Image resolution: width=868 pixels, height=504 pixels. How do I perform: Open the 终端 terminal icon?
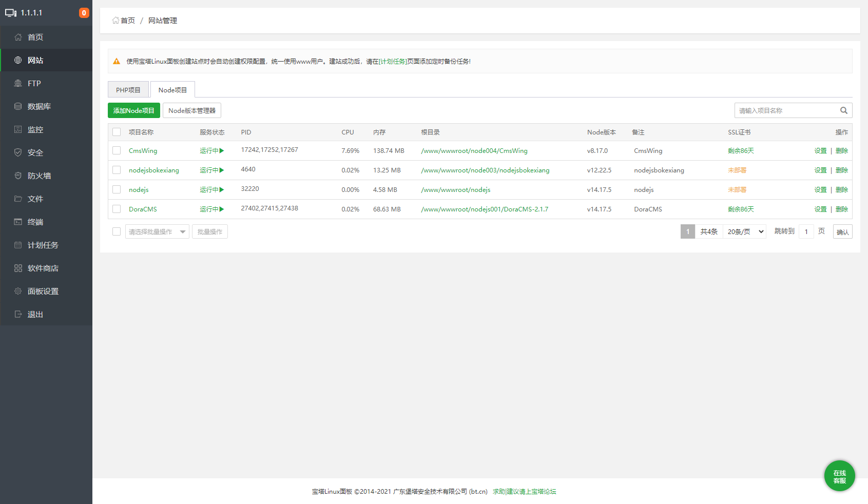coord(18,222)
